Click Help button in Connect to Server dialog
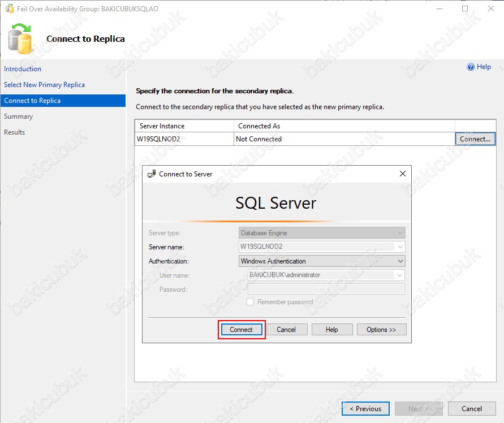The height and width of the screenshot is (423, 504). [331, 330]
